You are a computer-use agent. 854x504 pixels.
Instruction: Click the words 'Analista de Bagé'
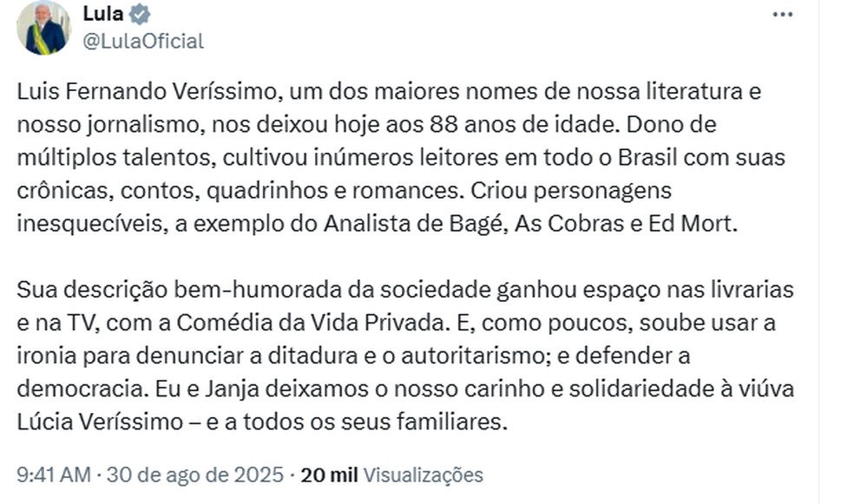click(412, 224)
